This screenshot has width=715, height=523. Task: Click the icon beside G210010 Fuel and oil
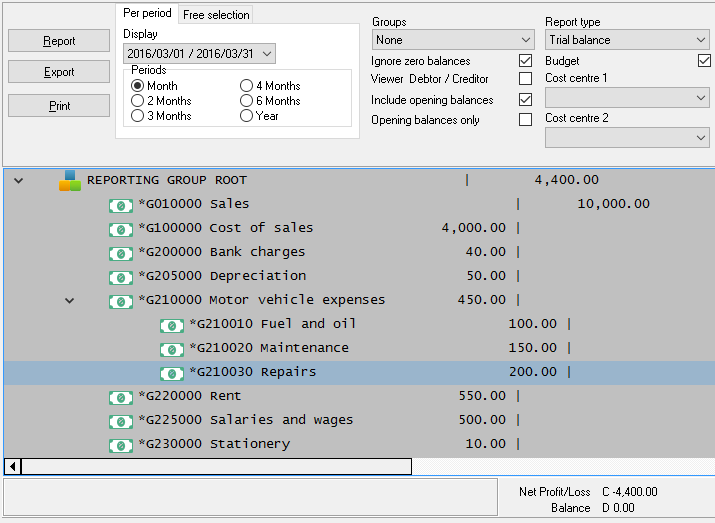(x=172, y=325)
